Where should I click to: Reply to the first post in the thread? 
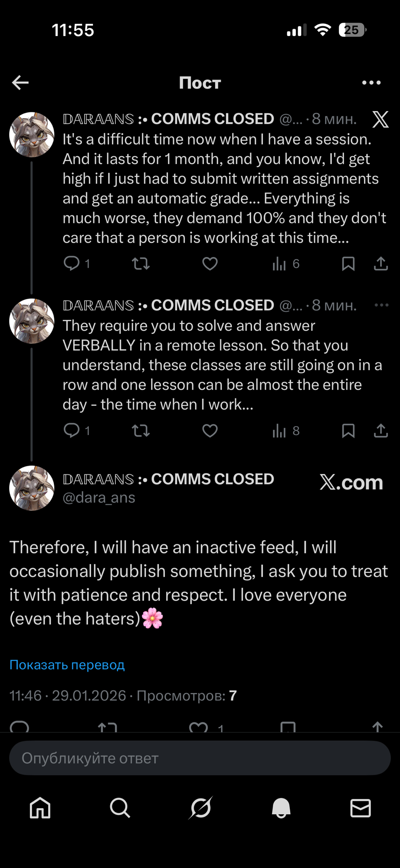point(72,263)
